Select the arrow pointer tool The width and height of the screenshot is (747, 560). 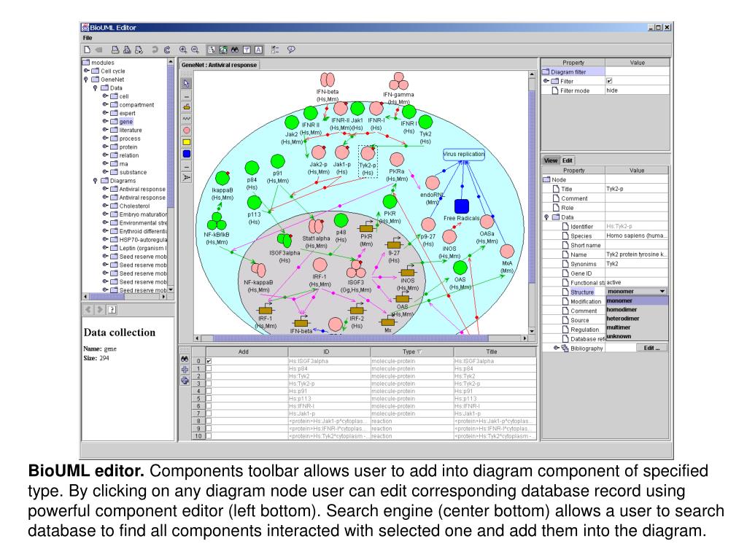coord(186,83)
